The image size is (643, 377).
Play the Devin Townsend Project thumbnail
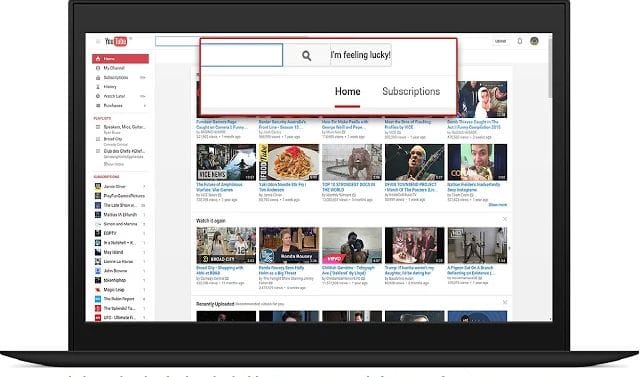click(415, 162)
